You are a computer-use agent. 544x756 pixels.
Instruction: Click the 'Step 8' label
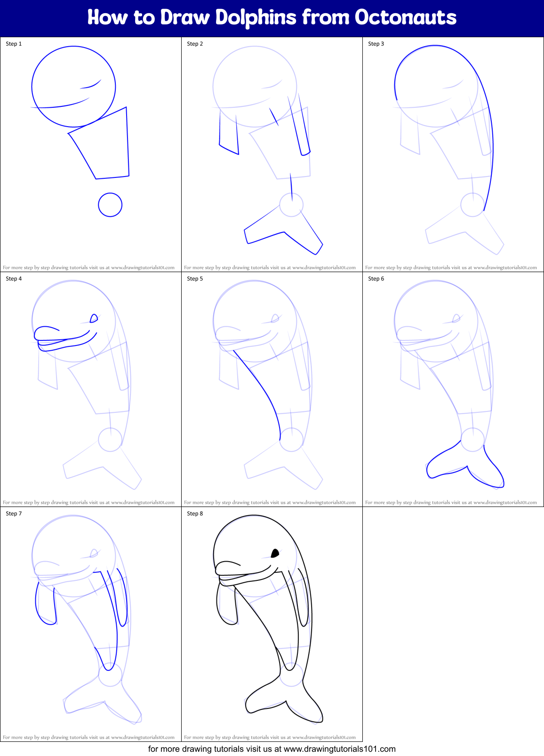click(195, 514)
